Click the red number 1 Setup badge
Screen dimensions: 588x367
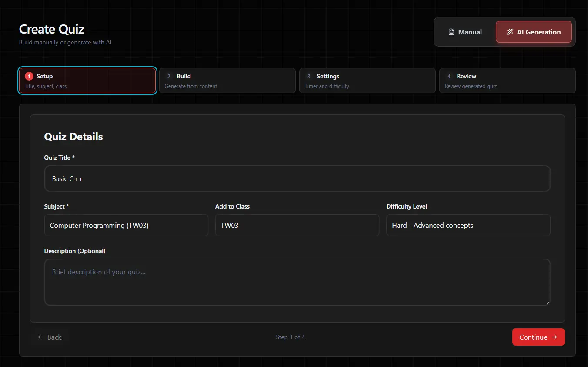(29, 77)
